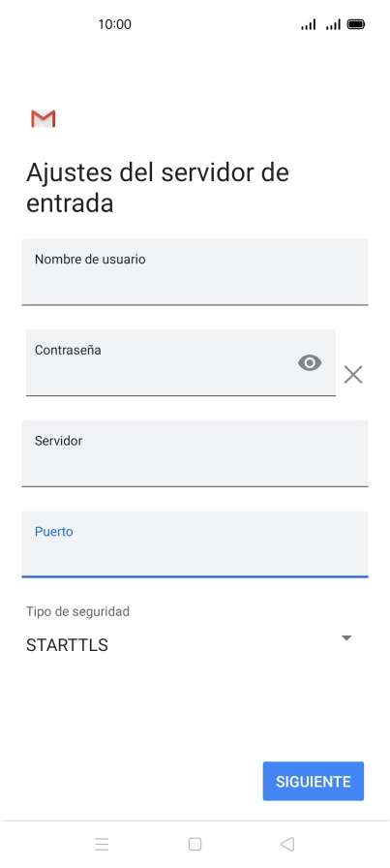Expand the security type dropdown arrow
Viewport: 390px width, 868px height.
[346, 638]
